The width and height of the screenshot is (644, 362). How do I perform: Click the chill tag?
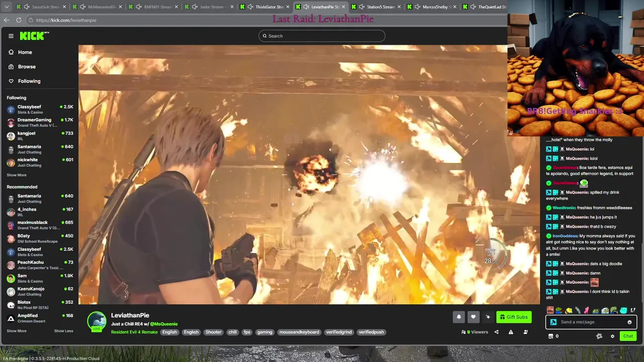[232, 332]
